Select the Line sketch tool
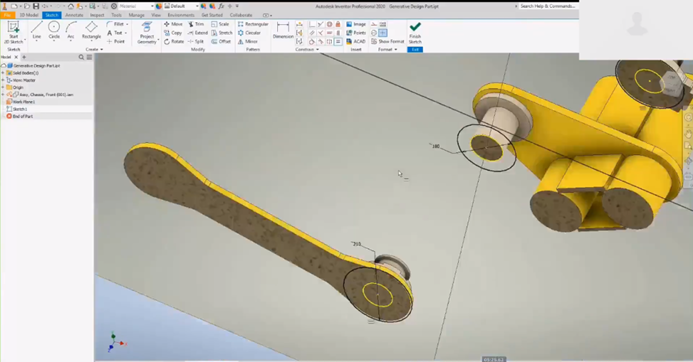The width and height of the screenshot is (693, 362). click(36, 30)
